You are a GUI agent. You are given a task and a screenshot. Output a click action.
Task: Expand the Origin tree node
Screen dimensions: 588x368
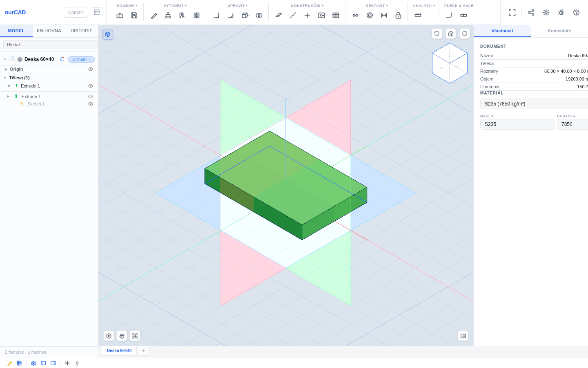pyautogui.click(x=6, y=70)
